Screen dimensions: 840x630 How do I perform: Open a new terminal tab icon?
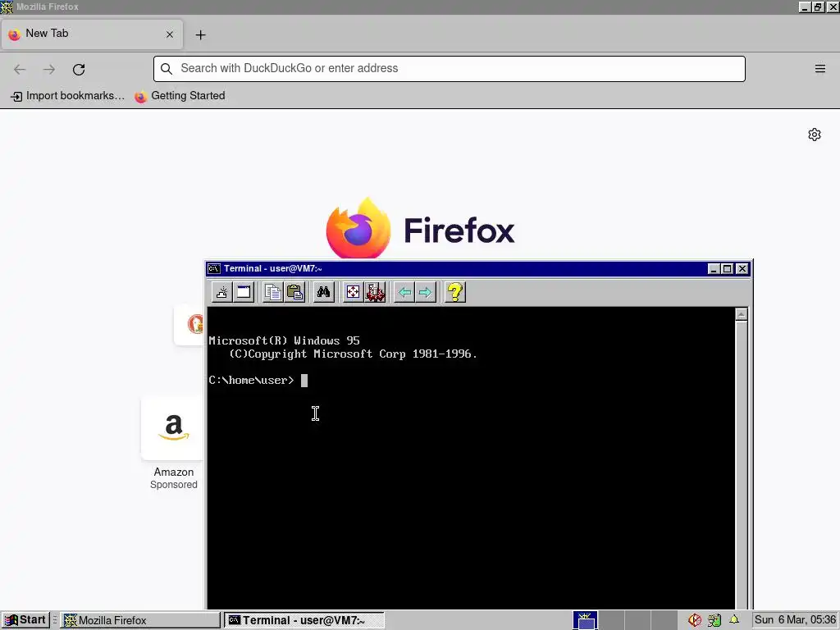(x=221, y=293)
